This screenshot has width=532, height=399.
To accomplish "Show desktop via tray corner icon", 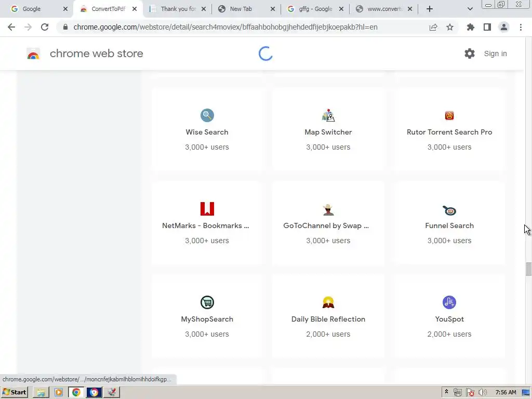I will click(526, 393).
